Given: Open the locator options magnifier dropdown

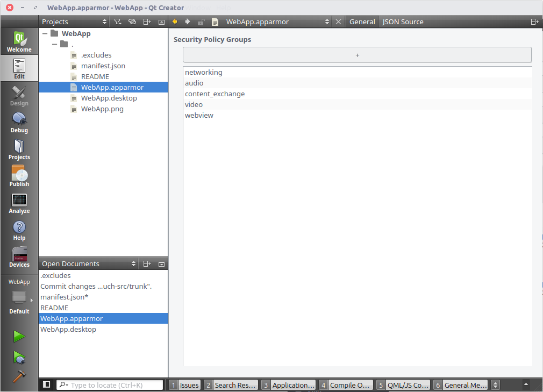Looking at the screenshot, I should coord(63,384).
